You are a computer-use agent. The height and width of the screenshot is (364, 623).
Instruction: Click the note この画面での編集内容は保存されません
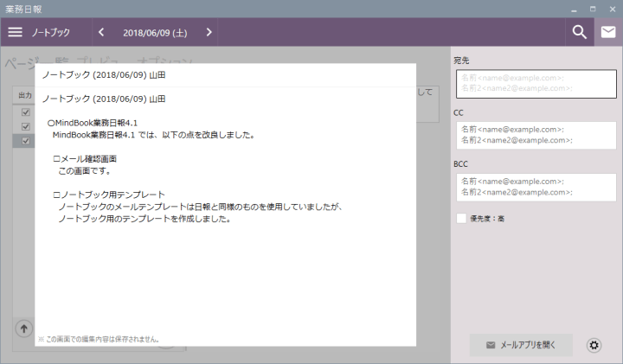click(99, 340)
